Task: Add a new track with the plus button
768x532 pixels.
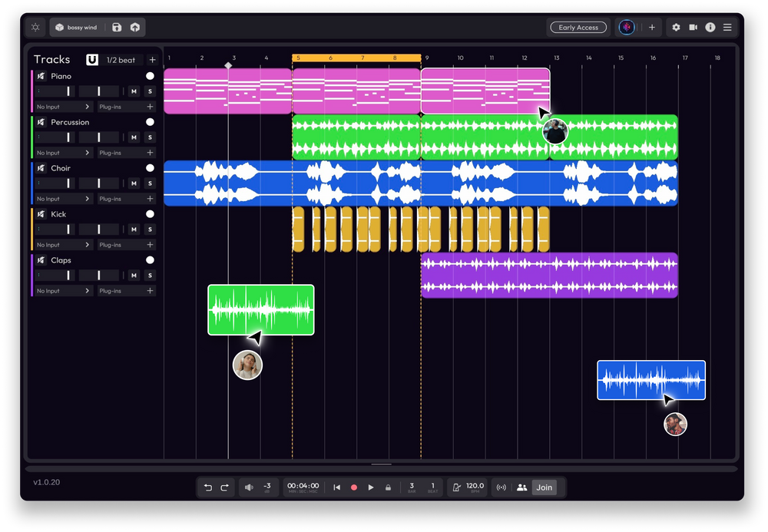Action: click(x=152, y=60)
